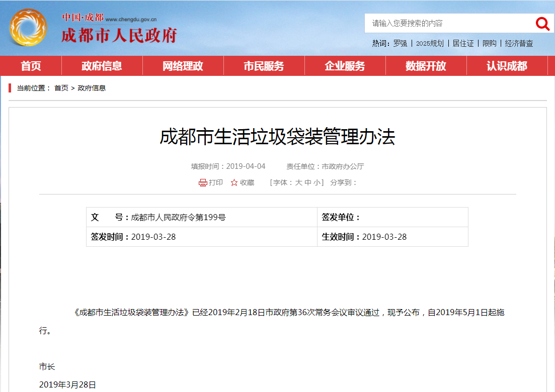Click breadcrumb link 政府信息

[x=92, y=88]
